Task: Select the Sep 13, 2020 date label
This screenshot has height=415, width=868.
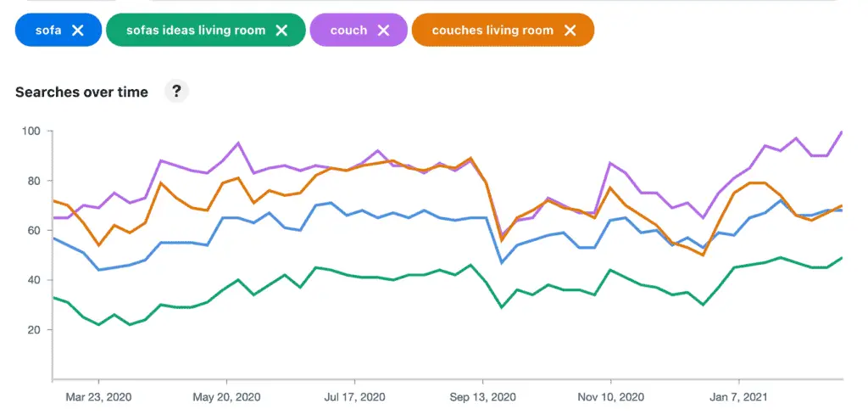Action: (x=482, y=397)
